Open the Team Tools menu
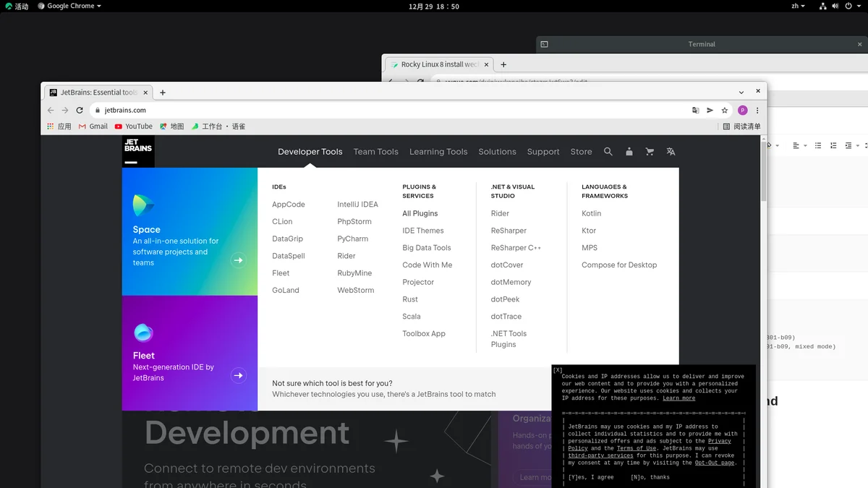 [376, 152]
